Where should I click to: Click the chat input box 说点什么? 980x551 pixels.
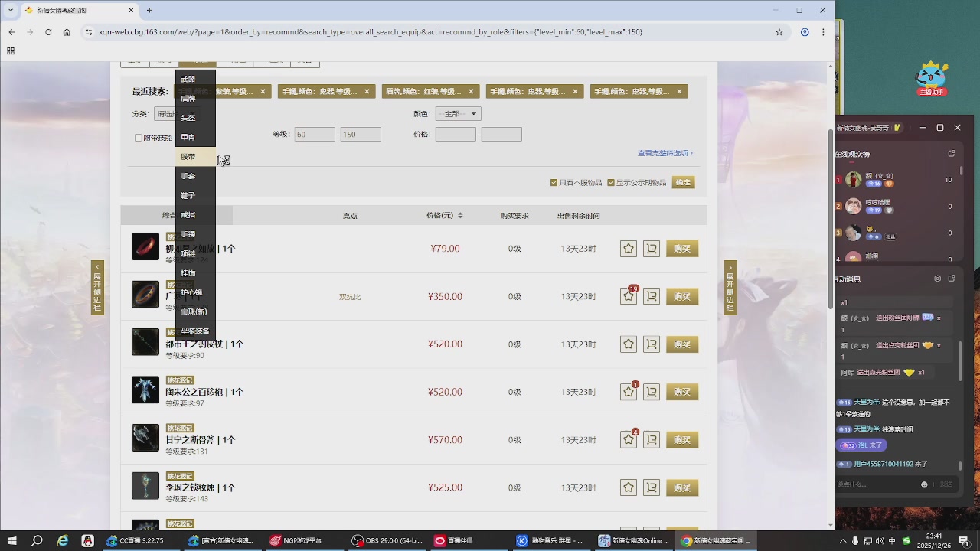tap(877, 484)
